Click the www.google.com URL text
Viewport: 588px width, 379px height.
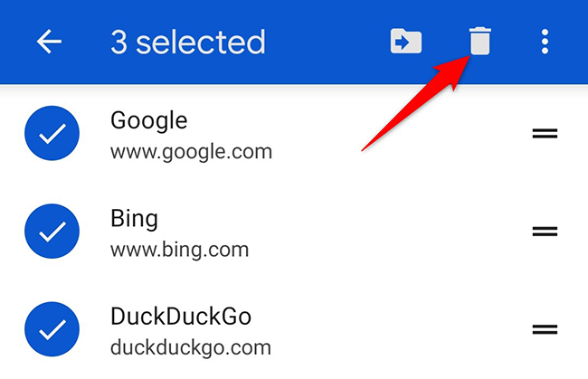coord(191,151)
